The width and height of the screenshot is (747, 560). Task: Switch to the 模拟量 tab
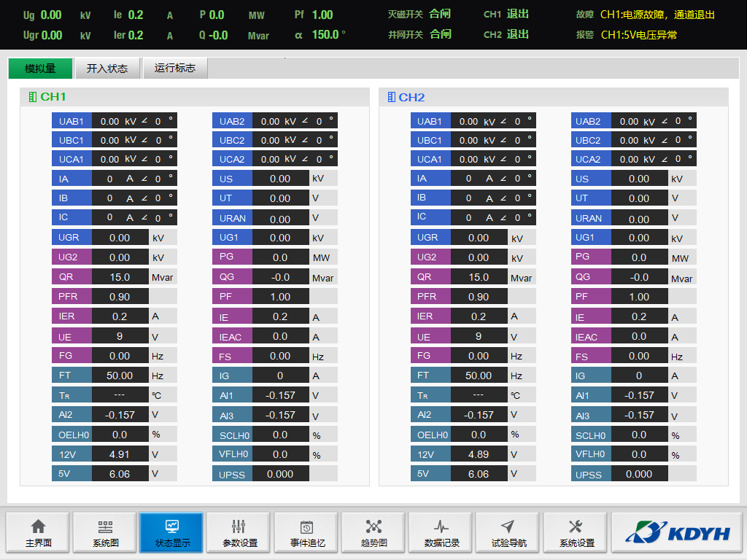pyautogui.click(x=40, y=69)
